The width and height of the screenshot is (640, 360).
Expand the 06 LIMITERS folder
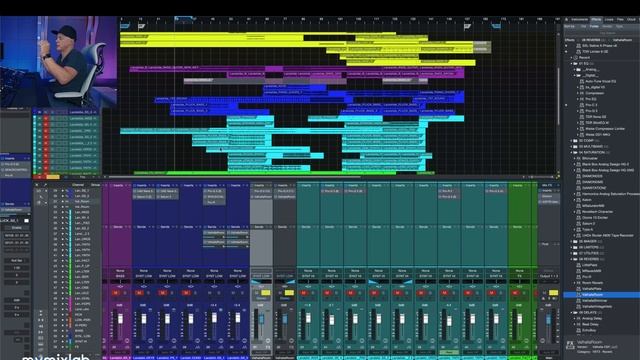tap(571, 247)
